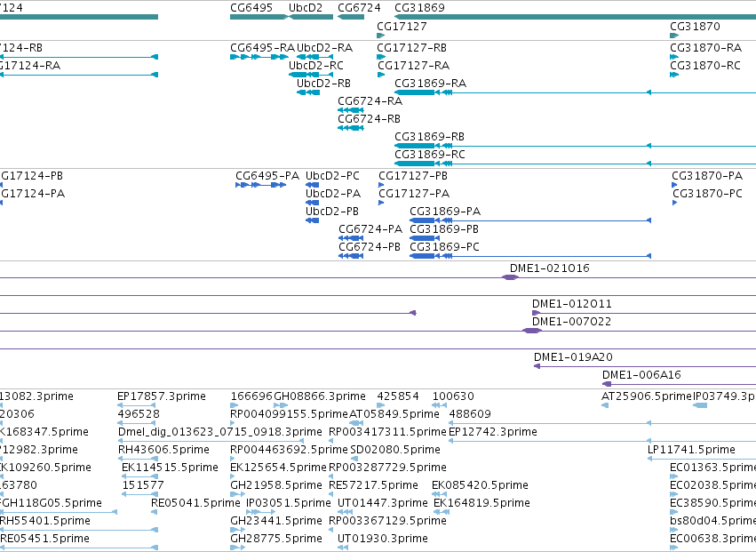The height and width of the screenshot is (552, 756).
Task: Click EST entry 488609
Action: point(470,414)
